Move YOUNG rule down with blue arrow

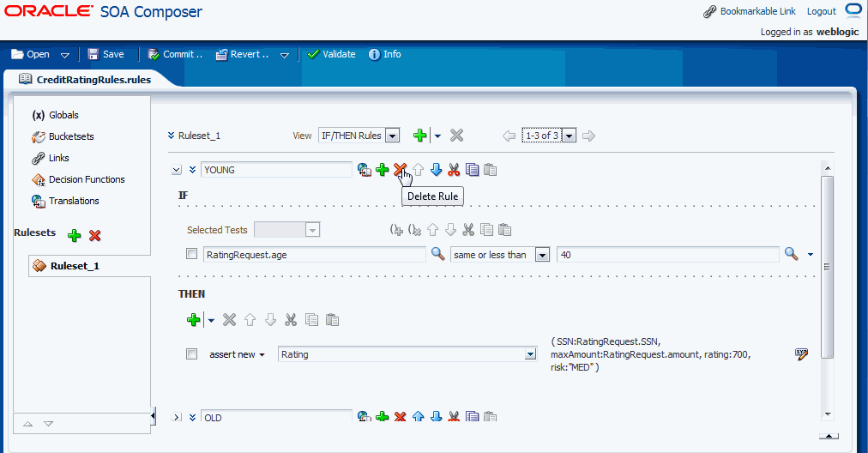pos(437,170)
